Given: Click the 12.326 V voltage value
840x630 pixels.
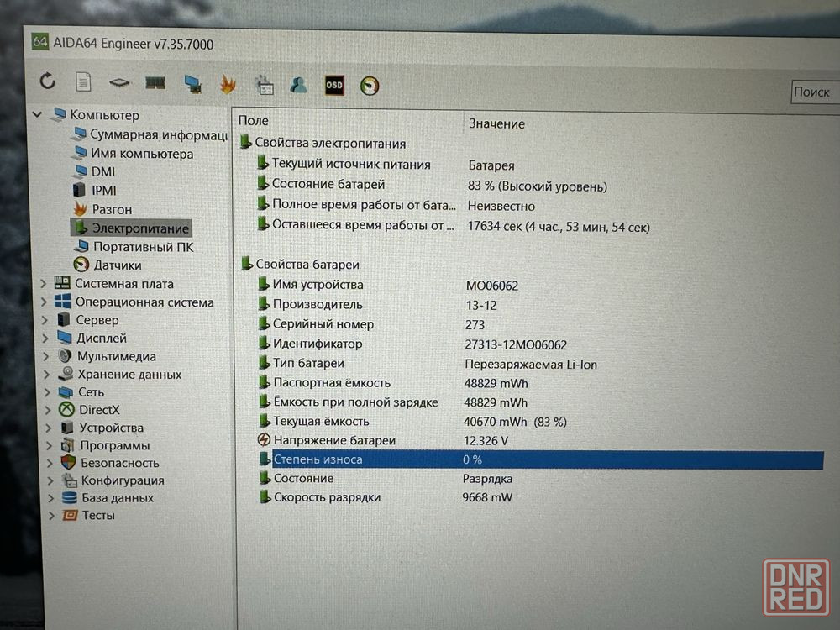Looking at the screenshot, I should coord(486,440).
